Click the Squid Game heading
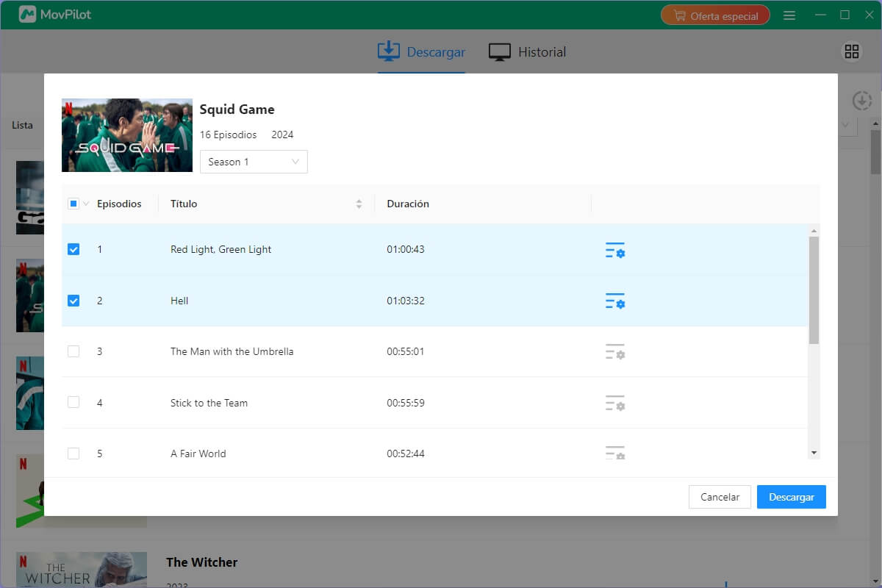Image resolution: width=882 pixels, height=588 pixels. click(x=237, y=110)
